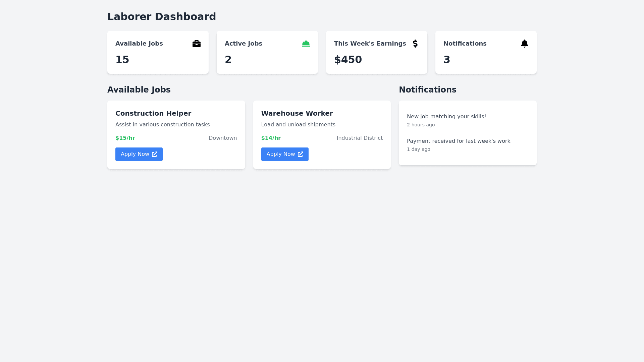The width and height of the screenshot is (644, 362).
Task: Click the green hard hat icon
Action: tap(306, 44)
